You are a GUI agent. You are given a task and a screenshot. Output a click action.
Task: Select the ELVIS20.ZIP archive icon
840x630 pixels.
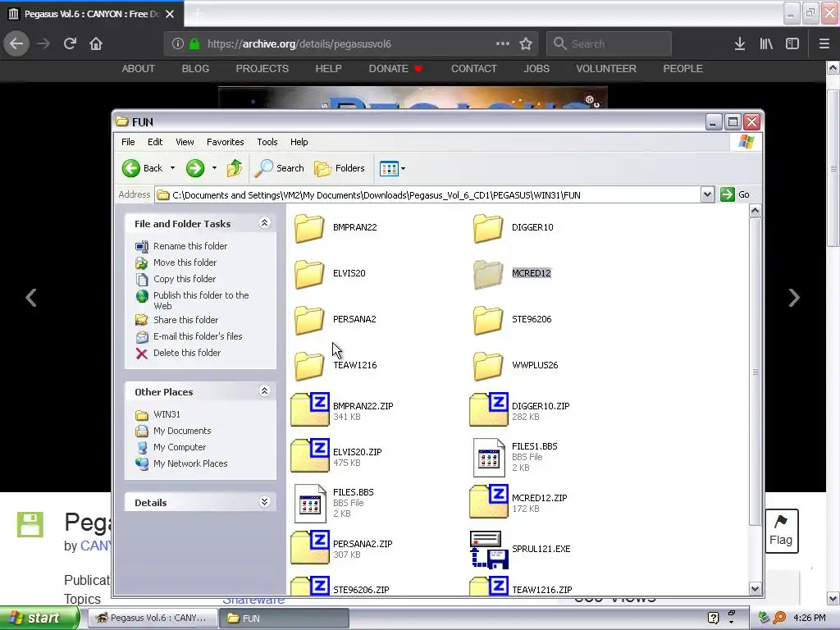(309, 456)
